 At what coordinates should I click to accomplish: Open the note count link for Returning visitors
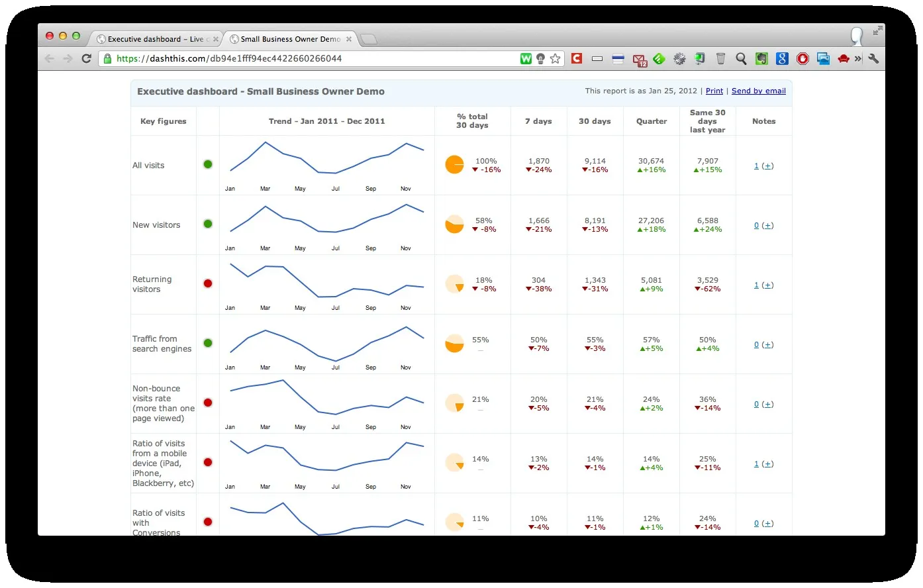756,285
